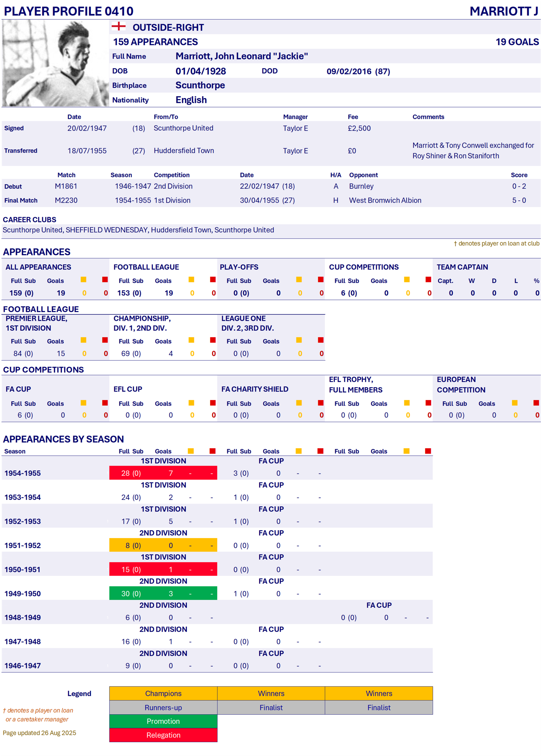The image size is (541, 756).
Task: Click red card icon under All Appearances
Action: click(105, 280)
